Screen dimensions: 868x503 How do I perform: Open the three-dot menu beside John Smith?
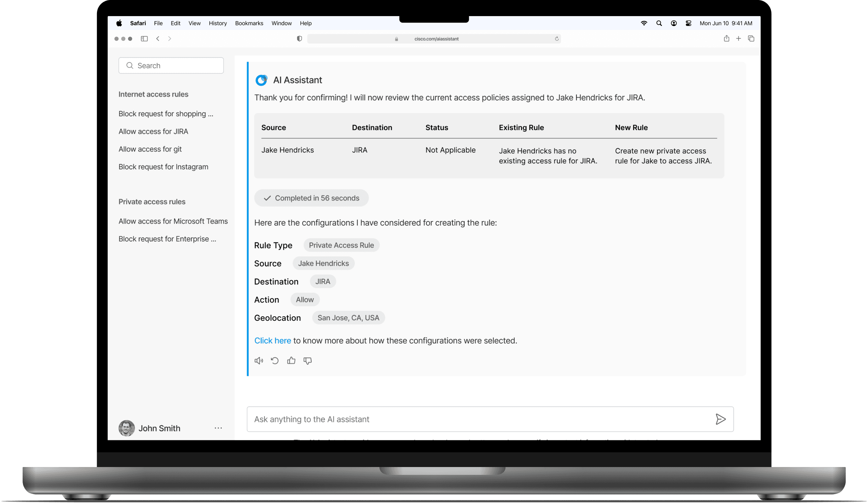[x=218, y=428]
